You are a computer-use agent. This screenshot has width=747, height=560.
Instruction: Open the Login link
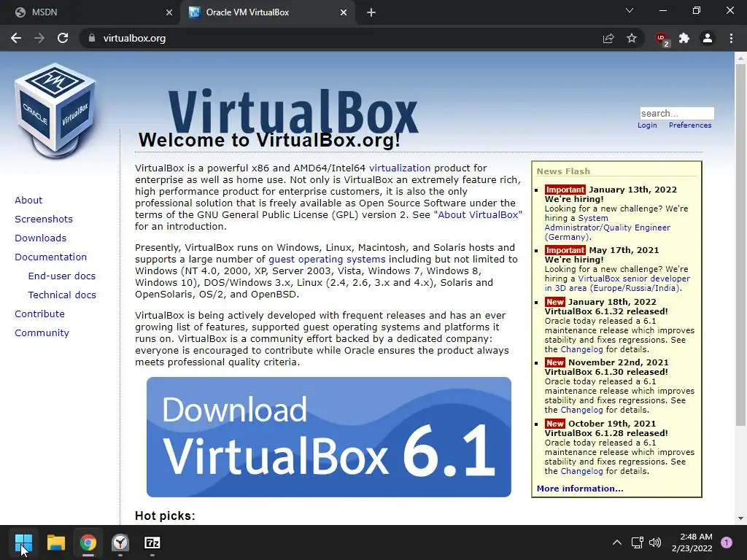pos(647,125)
